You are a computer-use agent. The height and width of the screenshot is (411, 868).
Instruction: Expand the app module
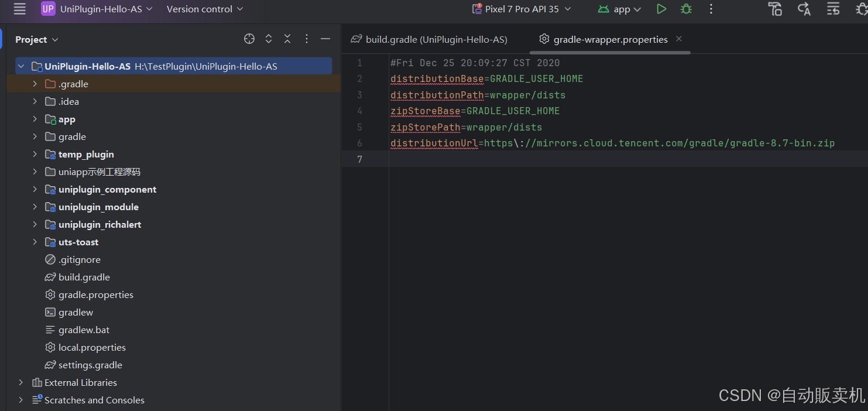[x=35, y=119]
